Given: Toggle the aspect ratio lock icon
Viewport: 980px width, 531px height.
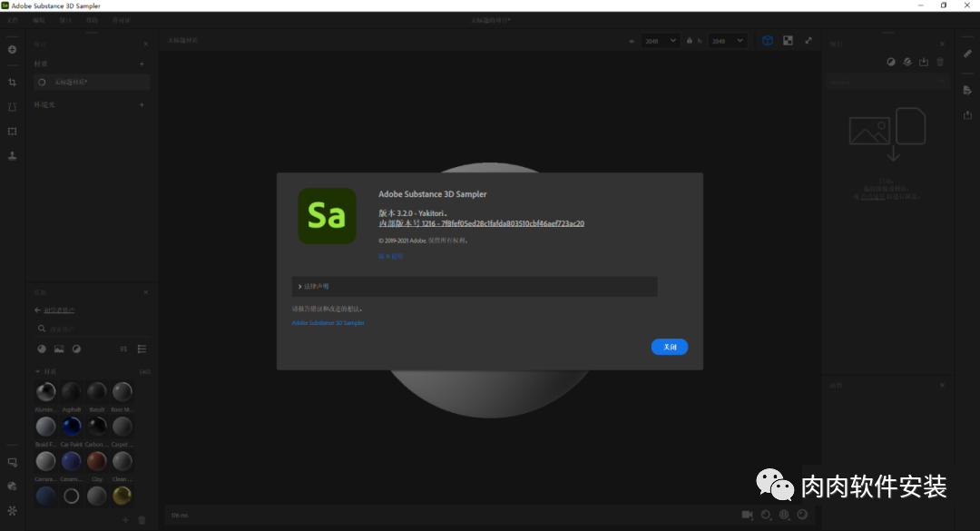Looking at the screenshot, I should click(x=690, y=41).
